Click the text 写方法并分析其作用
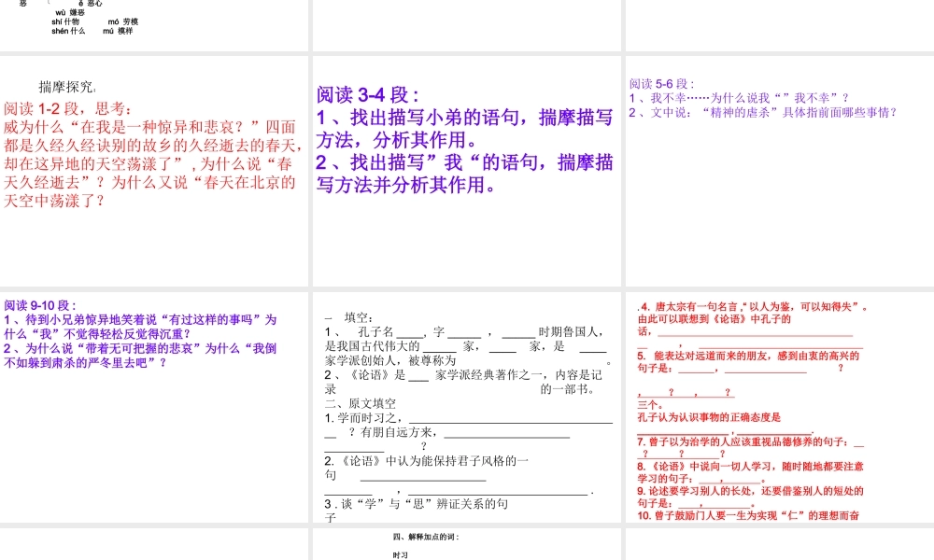934x560 pixels. click(406, 185)
